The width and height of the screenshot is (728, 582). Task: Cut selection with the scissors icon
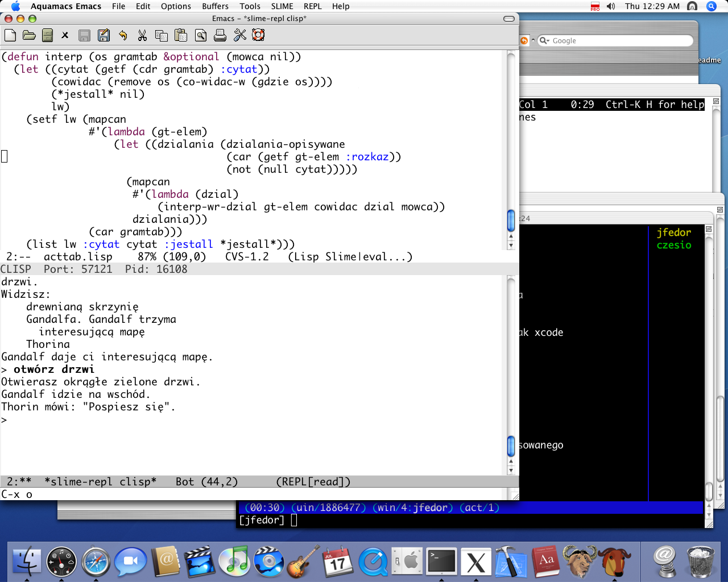pos(142,35)
